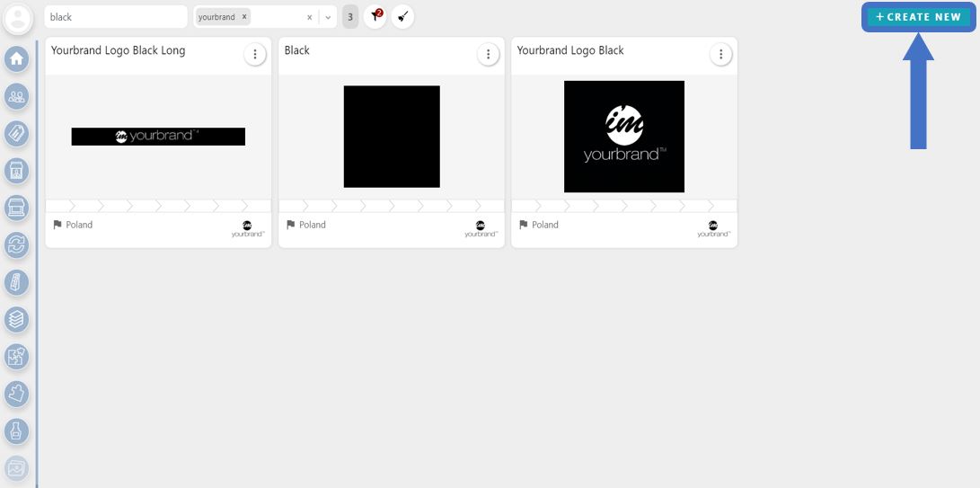Viewport: 980px width, 488px height.
Task: Click the filter icon with badge 2
Action: (375, 17)
